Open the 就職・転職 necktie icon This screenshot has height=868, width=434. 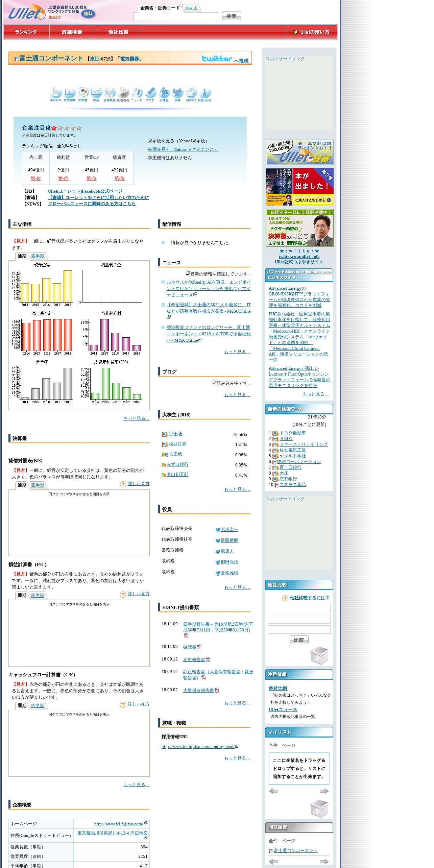(204, 94)
